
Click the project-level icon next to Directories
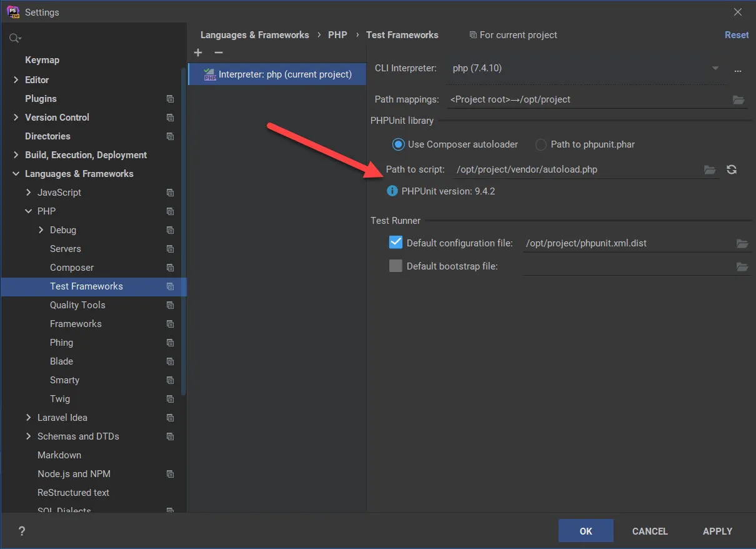point(170,136)
